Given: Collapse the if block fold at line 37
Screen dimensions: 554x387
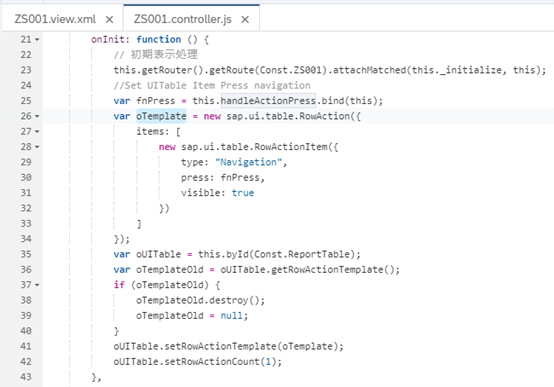Looking at the screenshot, I should click(x=37, y=285).
